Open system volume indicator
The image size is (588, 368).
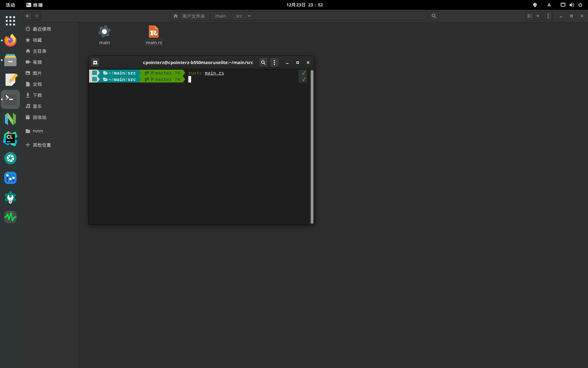pos(571,5)
